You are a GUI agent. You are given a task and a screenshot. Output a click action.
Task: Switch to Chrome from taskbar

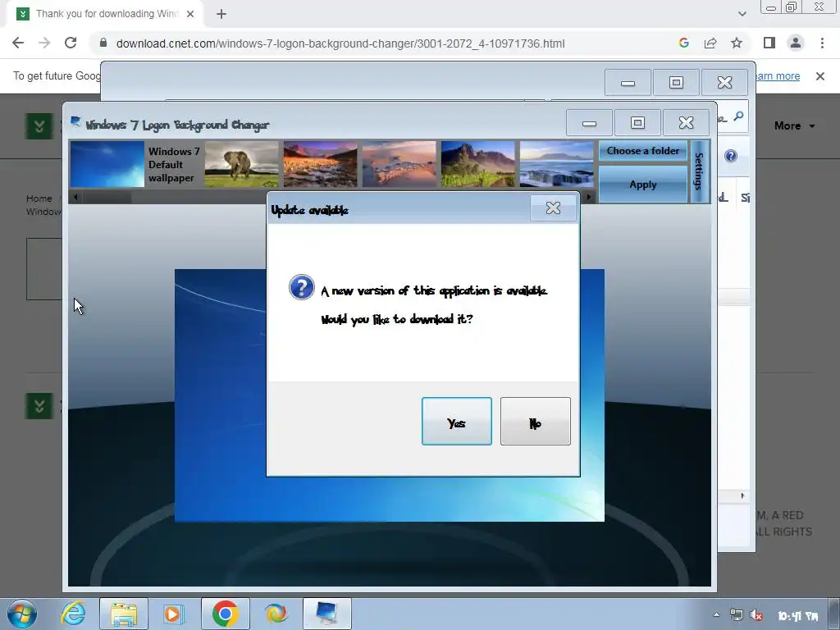(x=226, y=614)
